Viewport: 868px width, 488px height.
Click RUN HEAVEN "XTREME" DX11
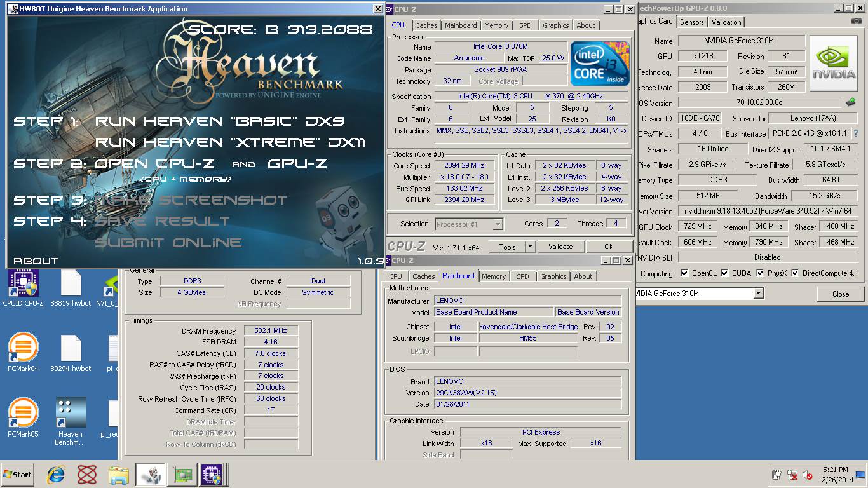(230, 142)
